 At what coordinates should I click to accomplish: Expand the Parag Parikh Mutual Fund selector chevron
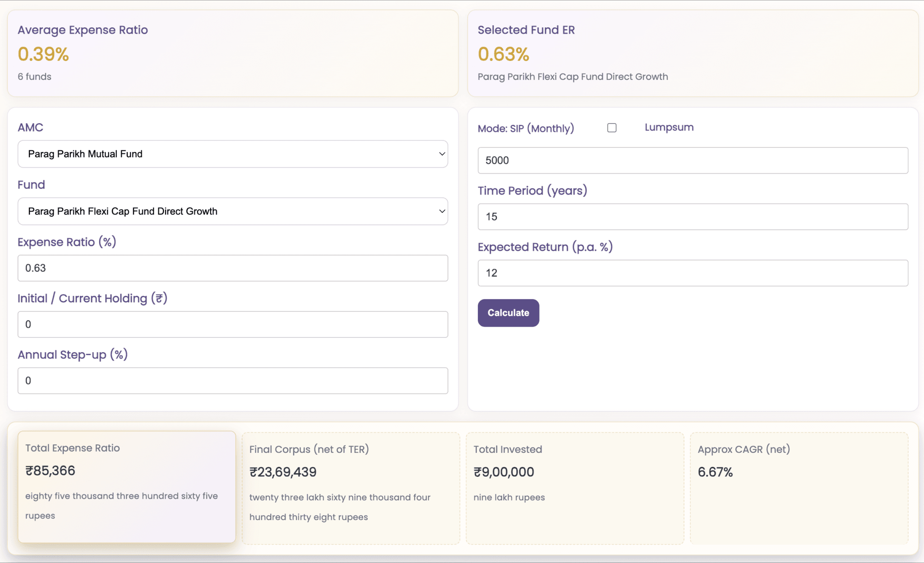442,154
